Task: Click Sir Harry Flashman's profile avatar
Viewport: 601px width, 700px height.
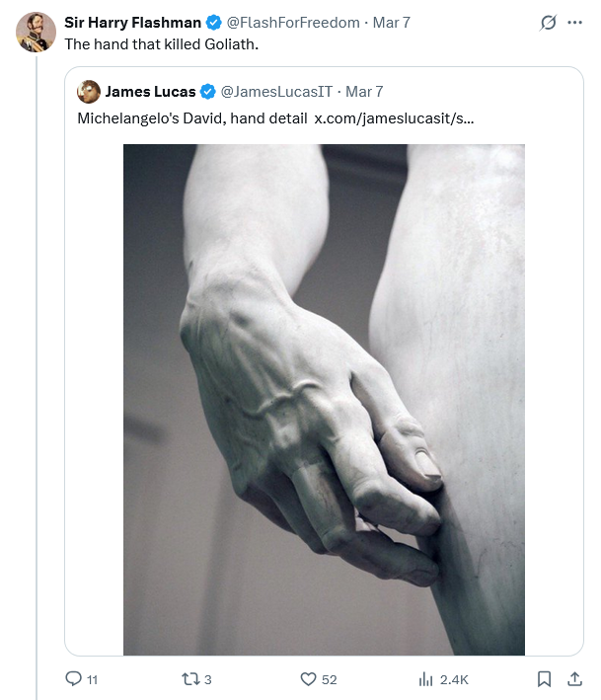Action: (x=36, y=32)
